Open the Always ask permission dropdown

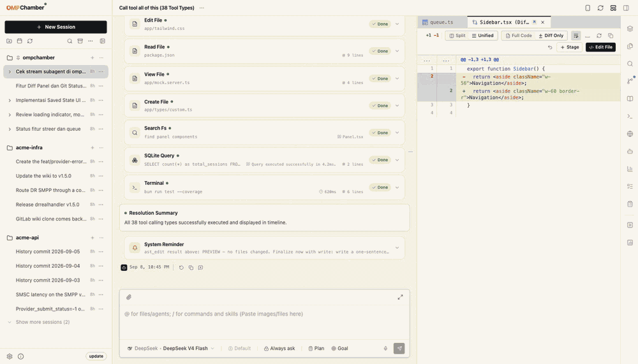tap(279, 349)
